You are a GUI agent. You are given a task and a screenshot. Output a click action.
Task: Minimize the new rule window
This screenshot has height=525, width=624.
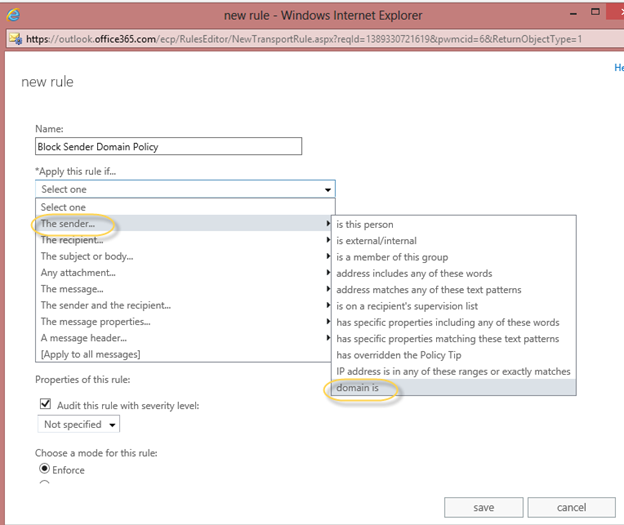(x=573, y=14)
